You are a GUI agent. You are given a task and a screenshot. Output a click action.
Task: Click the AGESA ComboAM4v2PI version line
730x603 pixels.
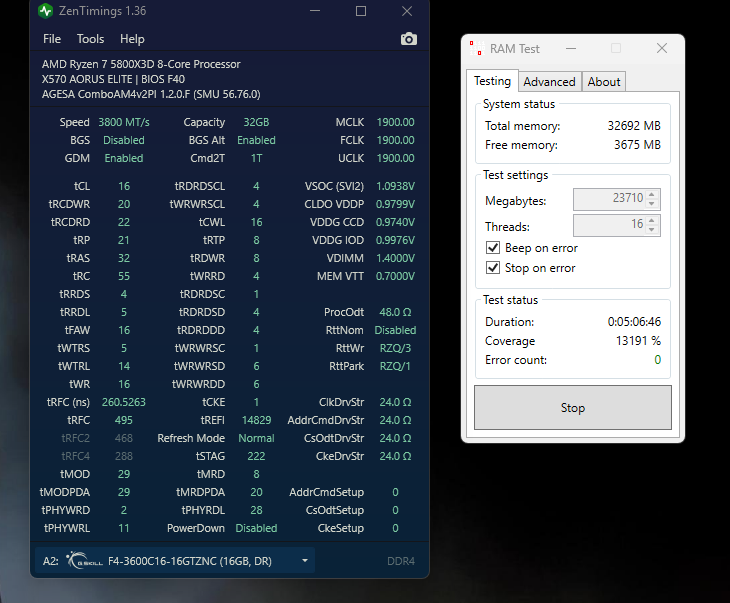click(151, 94)
